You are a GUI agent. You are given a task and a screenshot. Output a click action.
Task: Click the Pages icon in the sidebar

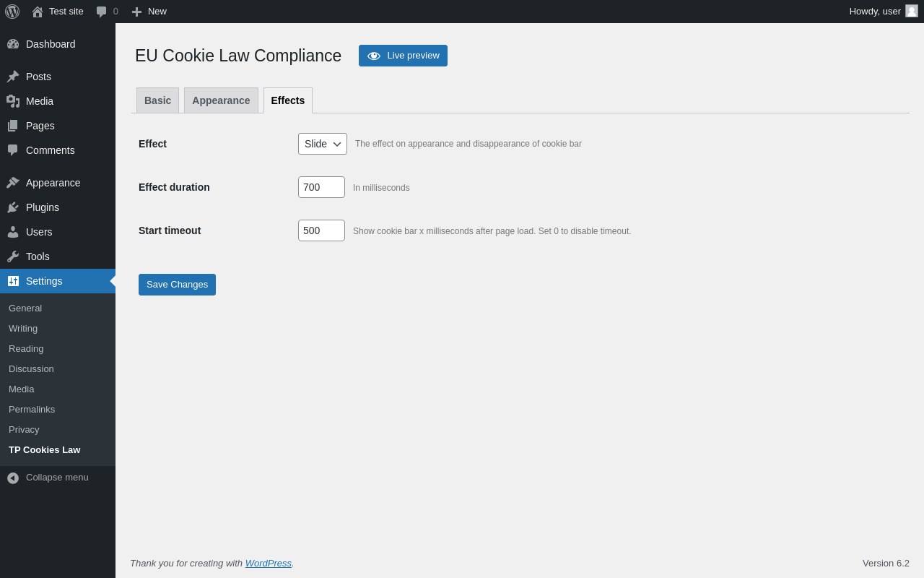(x=13, y=126)
